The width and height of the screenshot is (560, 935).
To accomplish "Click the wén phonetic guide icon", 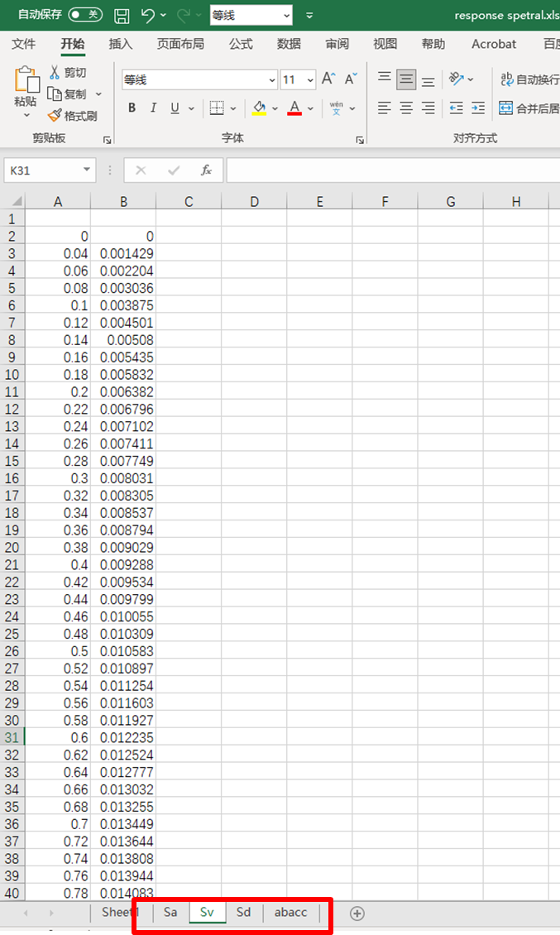I will 337,108.
